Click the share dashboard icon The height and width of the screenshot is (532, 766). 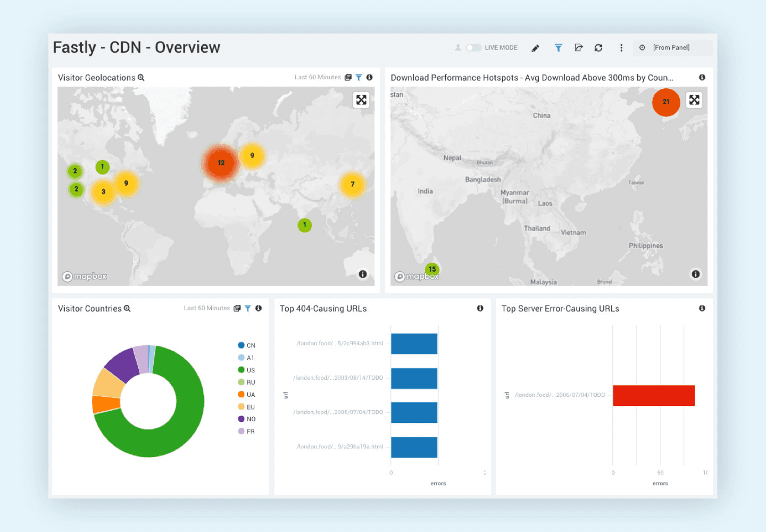coord(579,48)
